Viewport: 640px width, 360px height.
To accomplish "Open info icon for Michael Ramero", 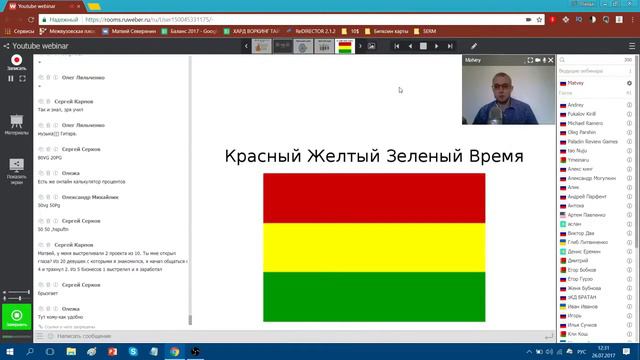I will coord(629,123).
